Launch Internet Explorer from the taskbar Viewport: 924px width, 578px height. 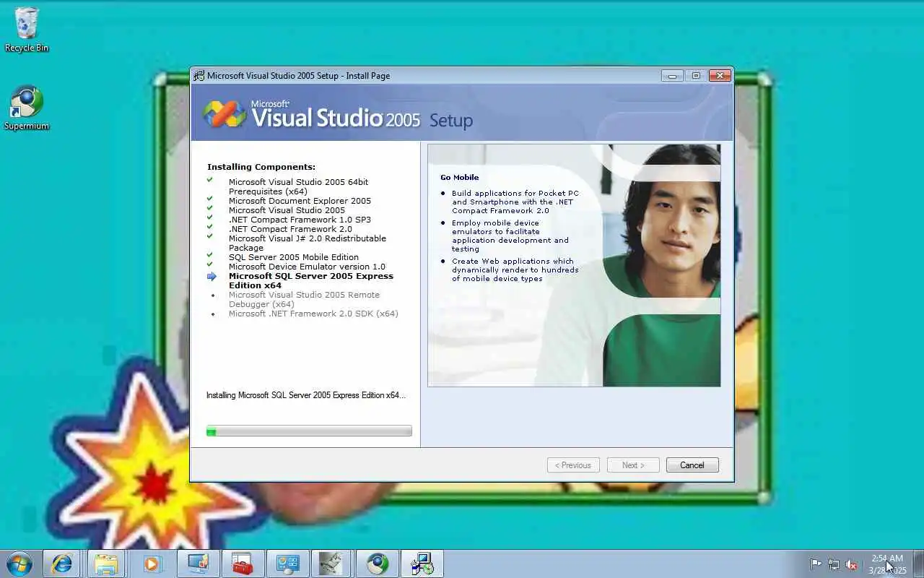61,564
